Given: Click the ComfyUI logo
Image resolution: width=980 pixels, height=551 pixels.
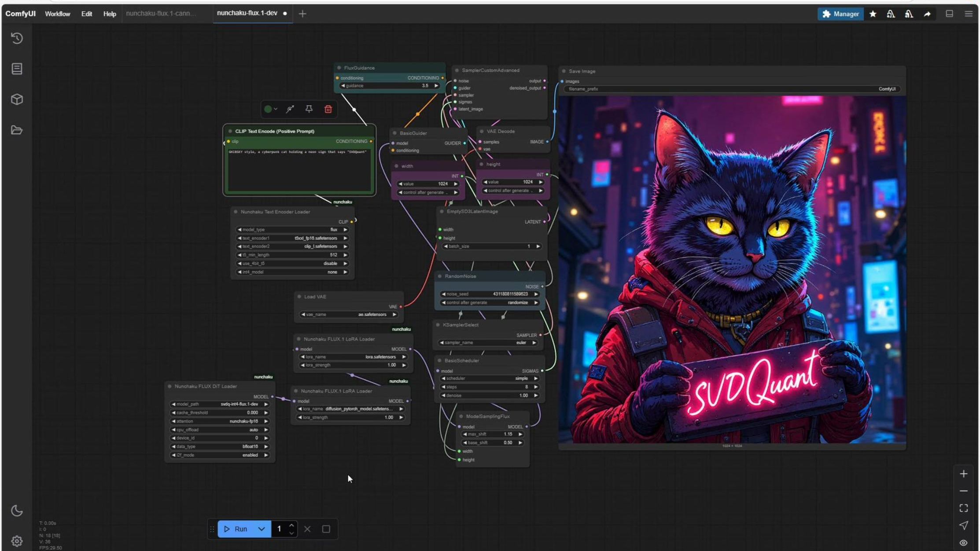Looking at the screenshot, I should point(20,14).
